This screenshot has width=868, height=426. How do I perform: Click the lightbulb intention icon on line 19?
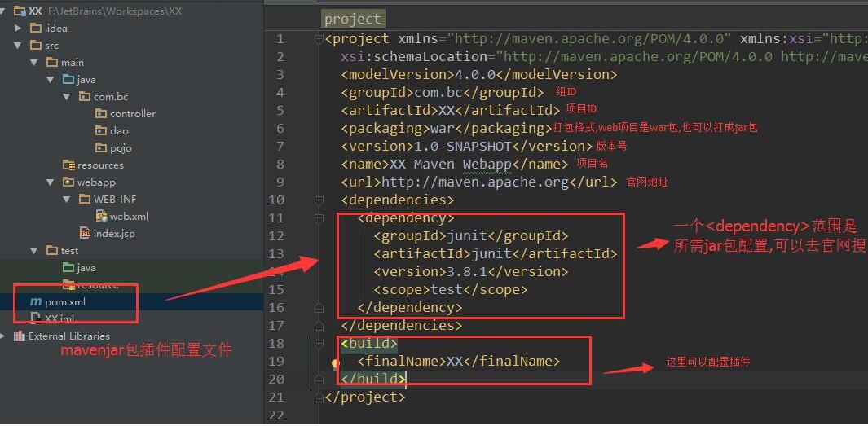pos(335,365)
